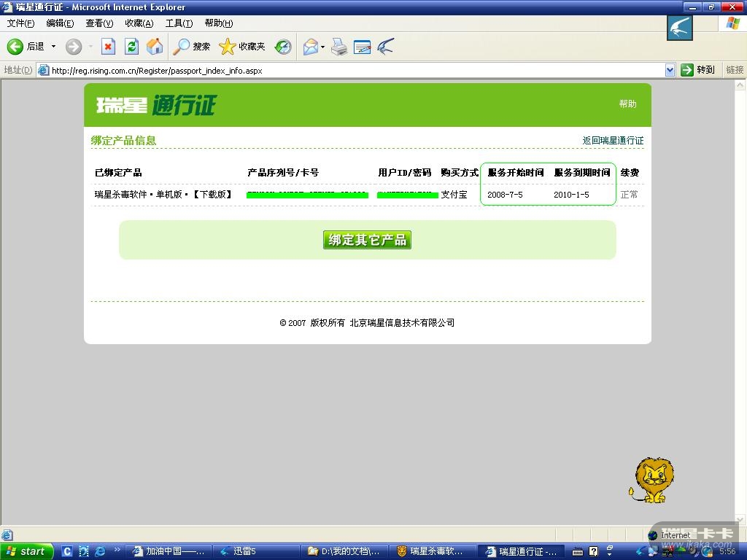Open Mail envelope icon

(x=311, y=46)
